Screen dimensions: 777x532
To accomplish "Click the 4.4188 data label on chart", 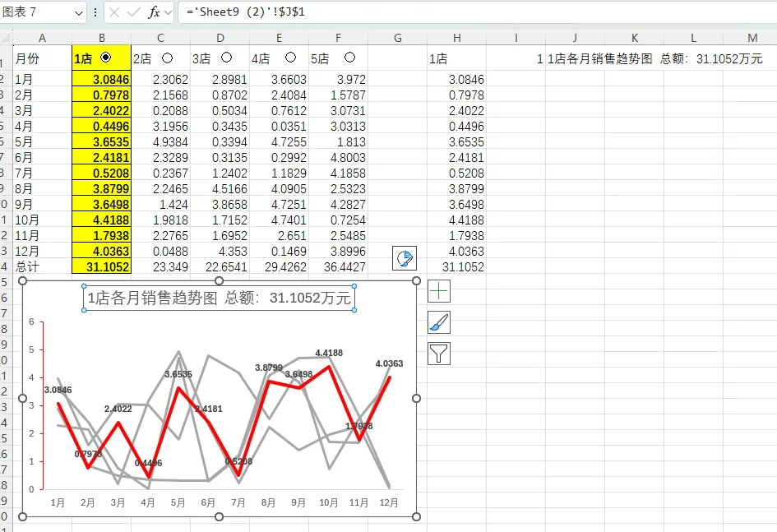I will coord(329,353).
